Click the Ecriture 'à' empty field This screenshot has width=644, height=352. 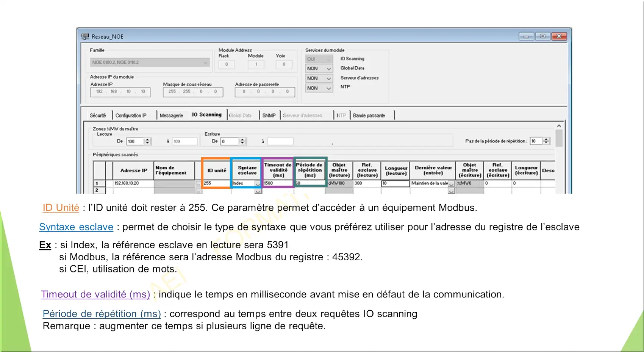(x=280, y=141)
